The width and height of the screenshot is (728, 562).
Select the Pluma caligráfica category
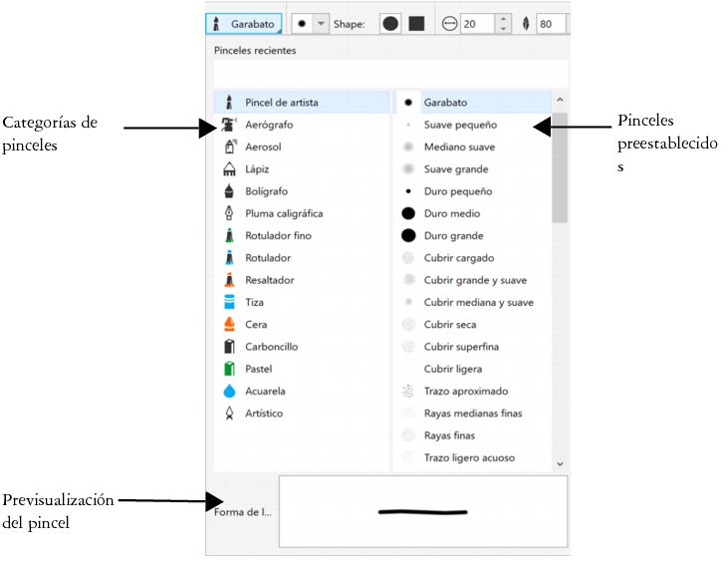point(284,213)
